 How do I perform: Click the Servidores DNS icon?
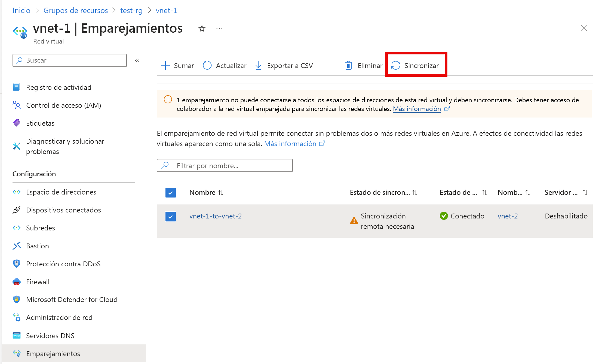click(17, 335)
